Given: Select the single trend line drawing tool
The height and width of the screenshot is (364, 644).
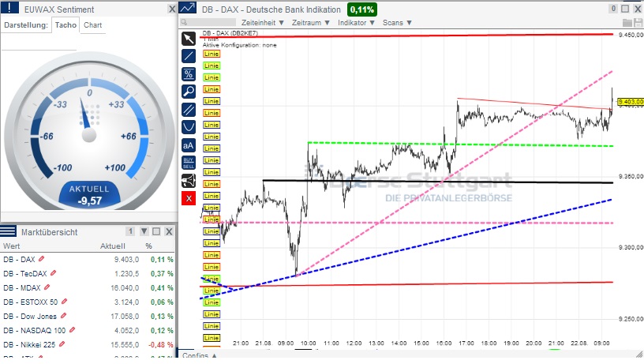Looking at the screenshot, I should pyautogui.click(x=189, y=56).
